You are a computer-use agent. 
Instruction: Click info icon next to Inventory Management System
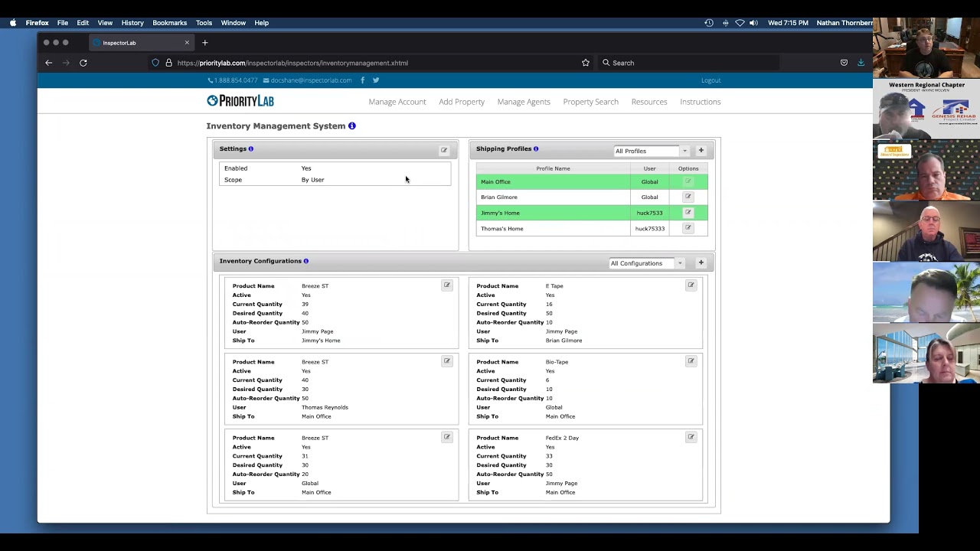(352, 126)
